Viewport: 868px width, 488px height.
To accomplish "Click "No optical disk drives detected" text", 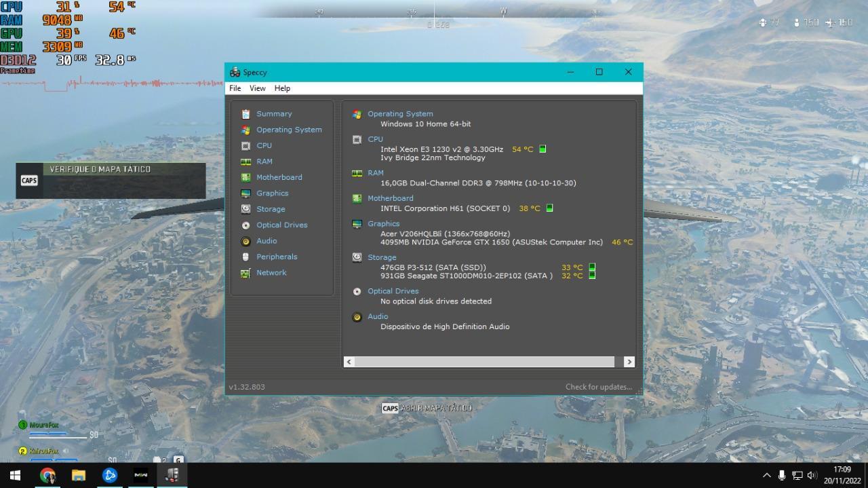I will [436, 301].
